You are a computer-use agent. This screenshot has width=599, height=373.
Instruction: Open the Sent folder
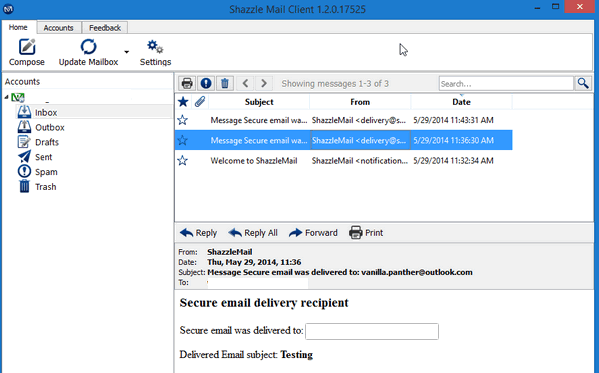pos(44,157)
